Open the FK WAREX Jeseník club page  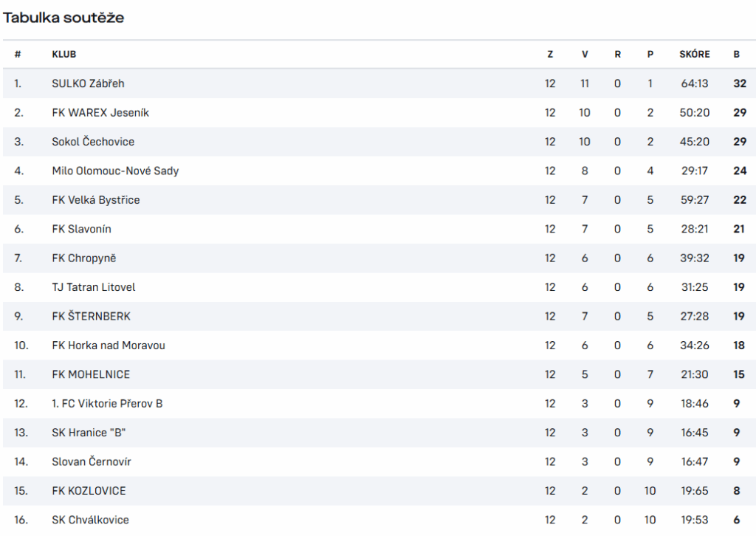click(100, 112)
